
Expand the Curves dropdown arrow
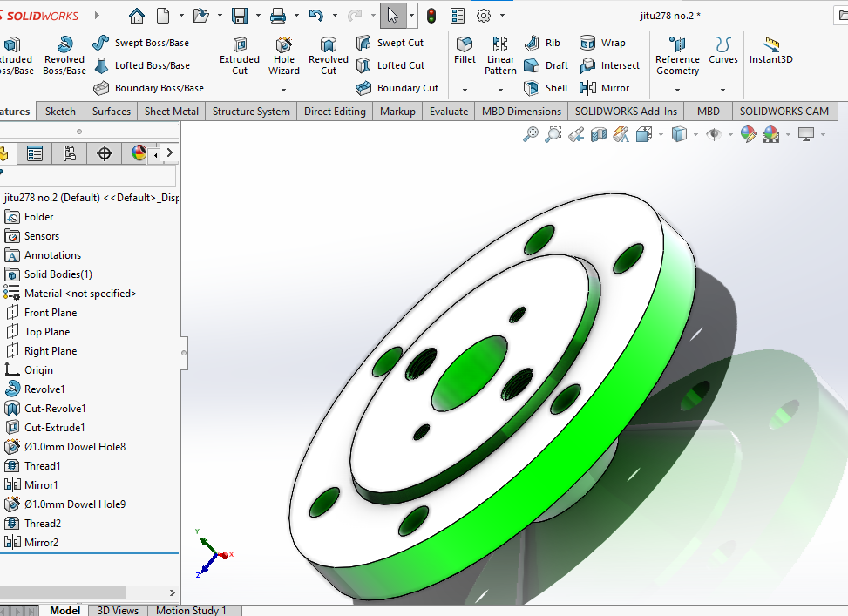point(723,90)
